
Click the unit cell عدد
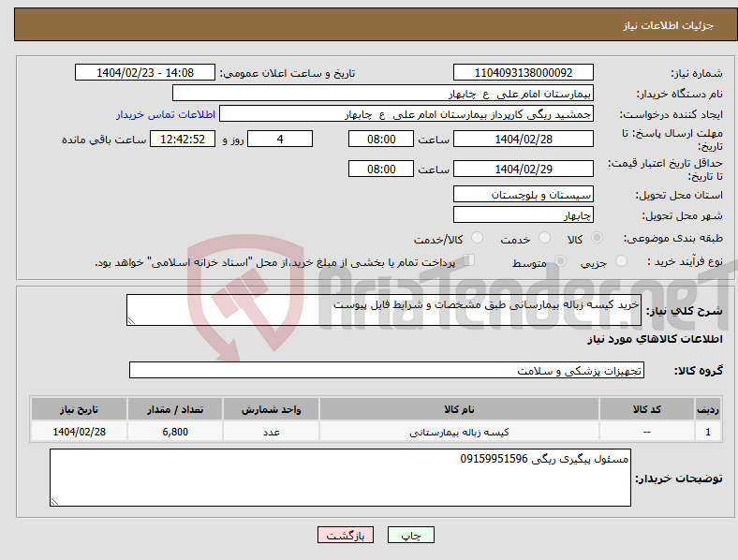[x=271, y=432]
